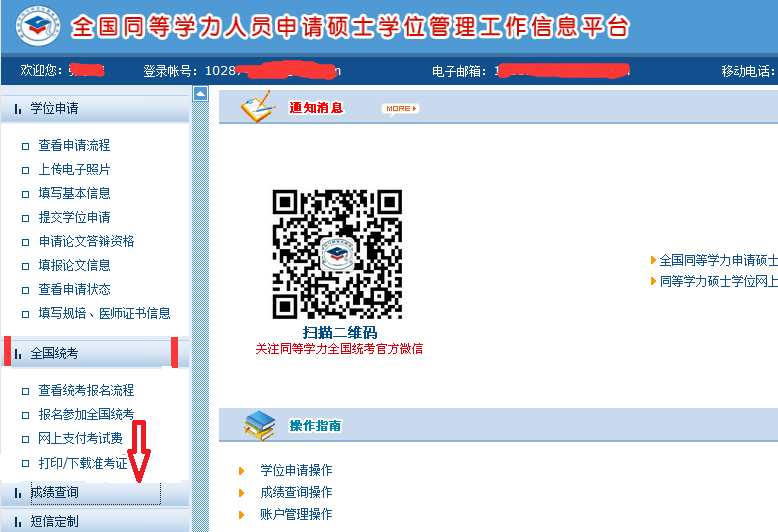Click the orange arrow before 学位申请操作
778x532 pixels.
pyautogui.click(x=242, y=471)
